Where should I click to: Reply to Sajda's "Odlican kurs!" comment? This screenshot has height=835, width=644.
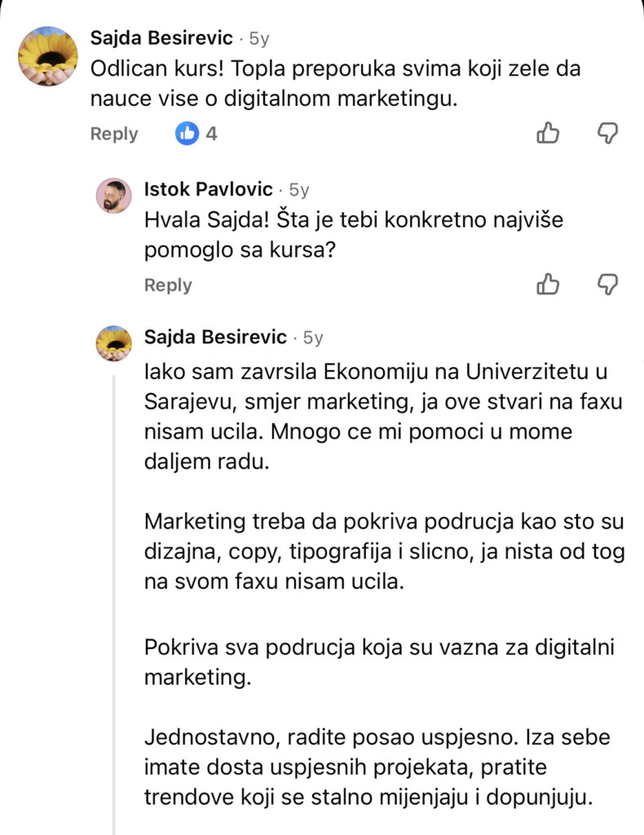114,134
